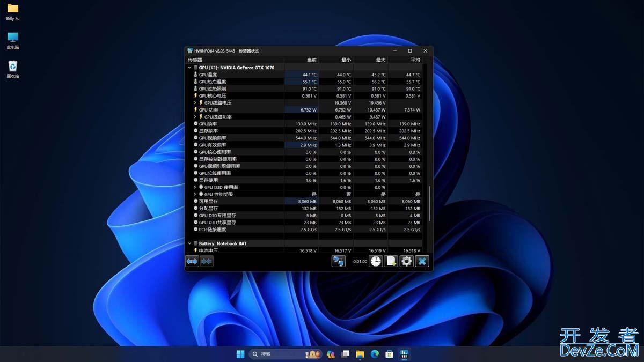Open Copilot from the taskbar

(331, 354)
